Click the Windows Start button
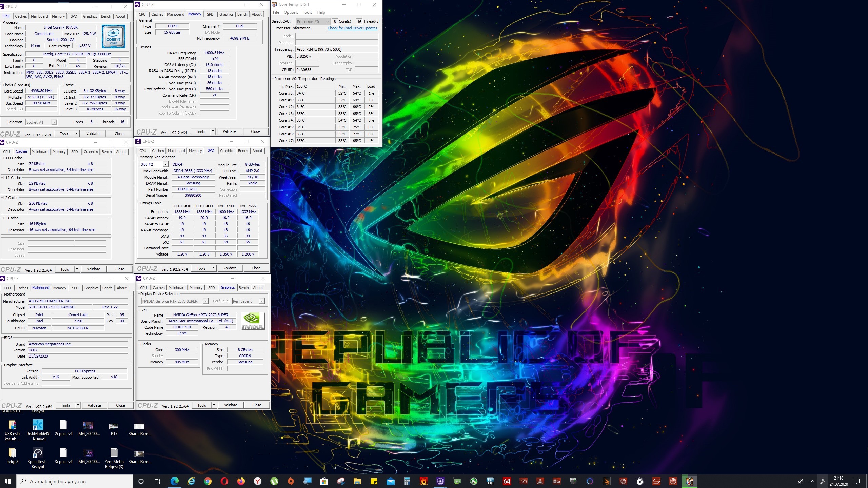The height and width of the screenshot is (488, 868). click(x=8, y=481)
